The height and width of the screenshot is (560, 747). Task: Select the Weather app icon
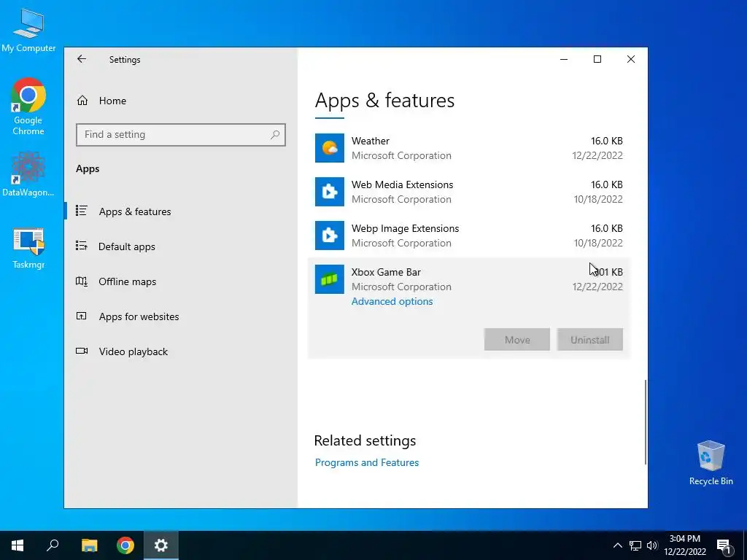coord(330,148)
